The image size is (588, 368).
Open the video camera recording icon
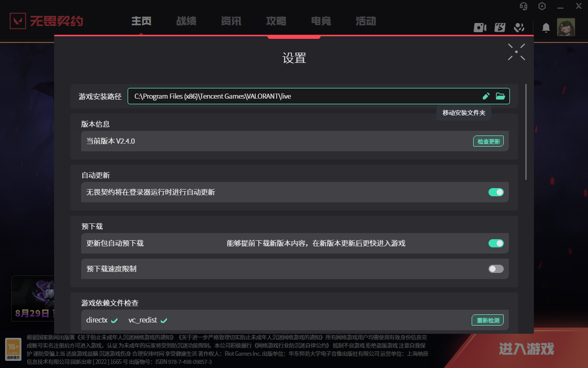[x=480, y=28]
